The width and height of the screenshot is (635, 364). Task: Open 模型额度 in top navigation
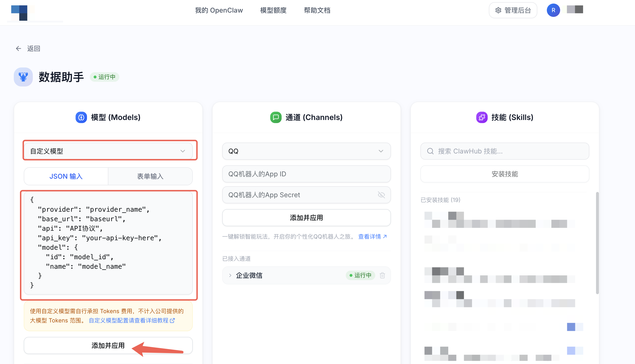273,10
